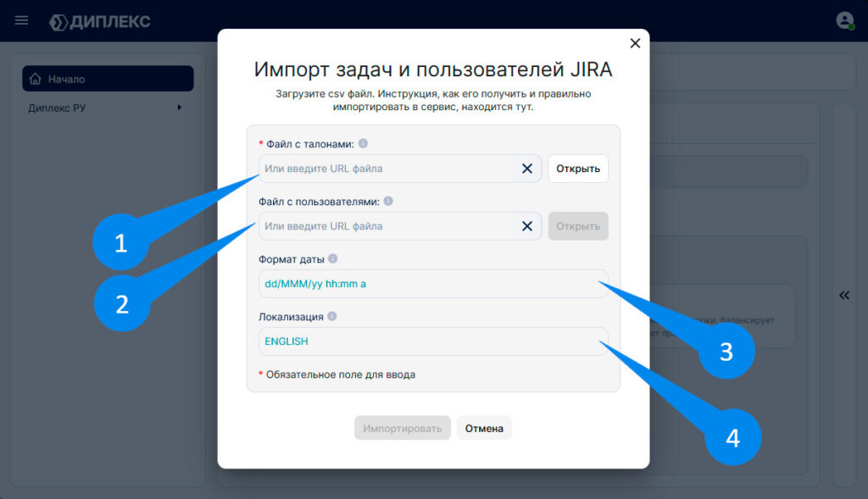The width and height of the screenshot is (868, 499).
Task: Collapse the right panel with double chevron
Action: pos(844,296)
